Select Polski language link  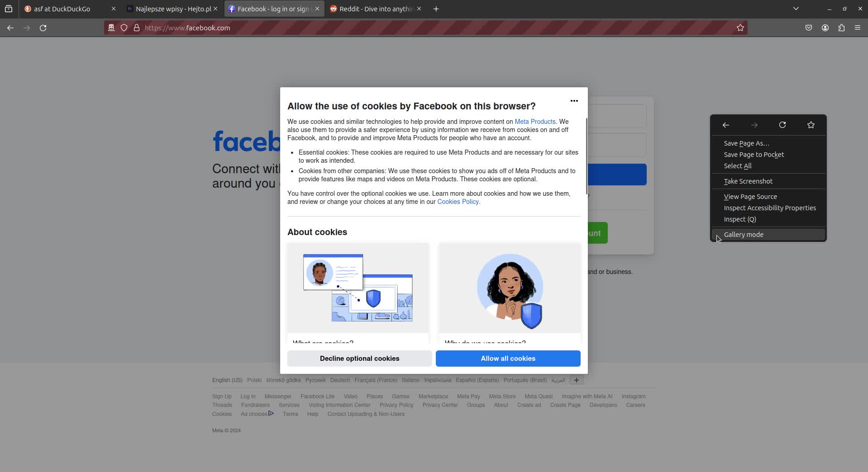254,380
